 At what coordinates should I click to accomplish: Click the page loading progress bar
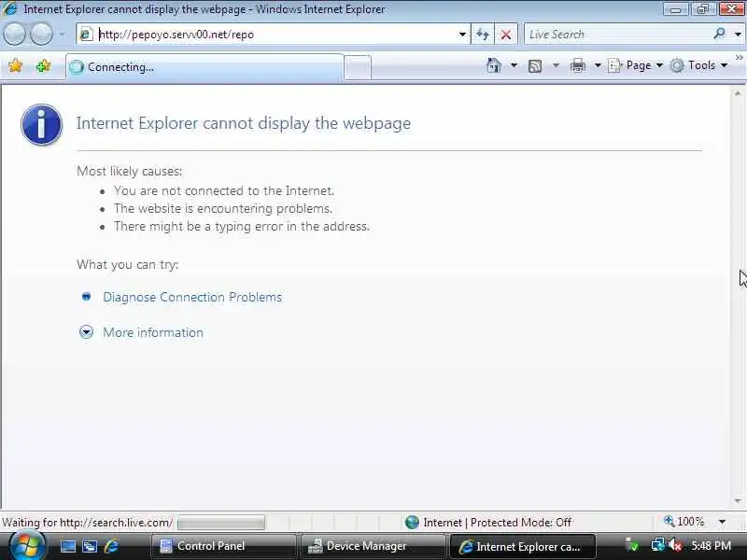(x=221, y=523)
